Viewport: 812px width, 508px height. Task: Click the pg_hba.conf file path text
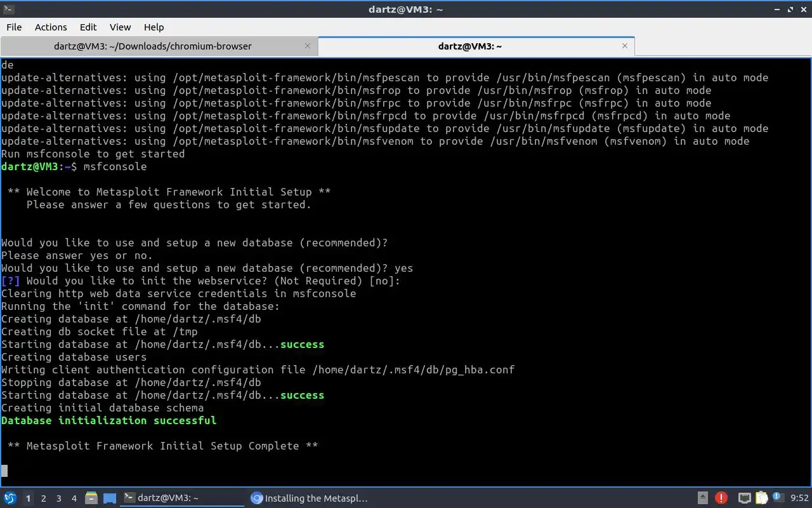coord(414,370)
